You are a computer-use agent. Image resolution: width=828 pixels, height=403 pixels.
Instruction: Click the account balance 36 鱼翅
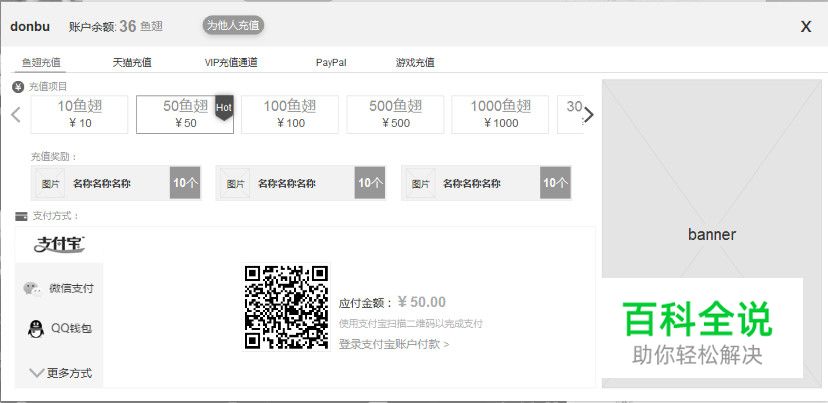140,26
